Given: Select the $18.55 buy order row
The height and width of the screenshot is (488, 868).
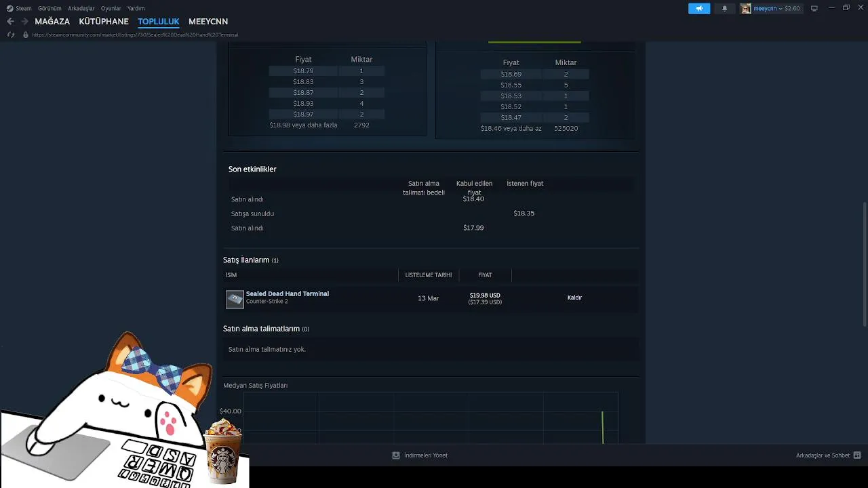Looking at the screenshot, I should coord(534,85).
